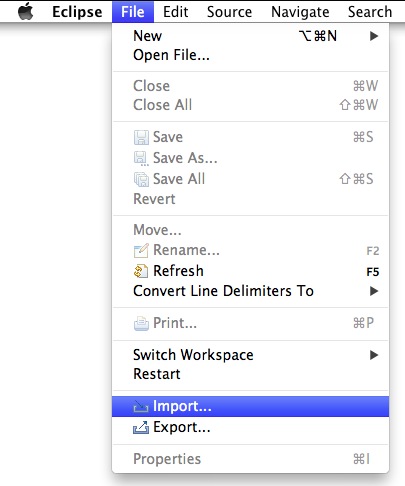The width and height of the screenshot is (405, 486).
Task: Click the Import icon
Action: (141, 406)
